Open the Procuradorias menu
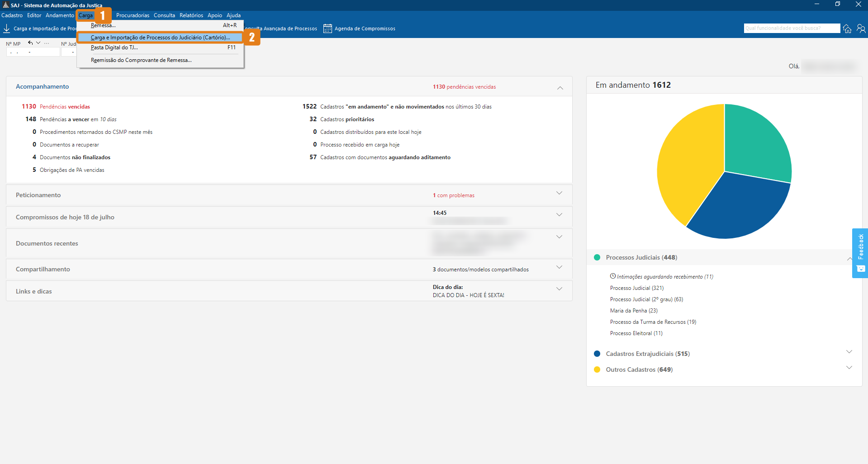868x464 pixels. pos(133,15)
